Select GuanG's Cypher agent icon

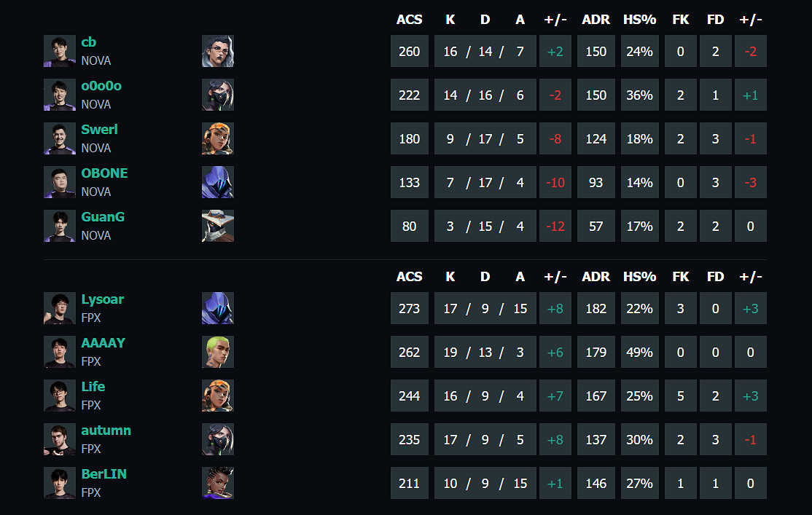(217, 226)
